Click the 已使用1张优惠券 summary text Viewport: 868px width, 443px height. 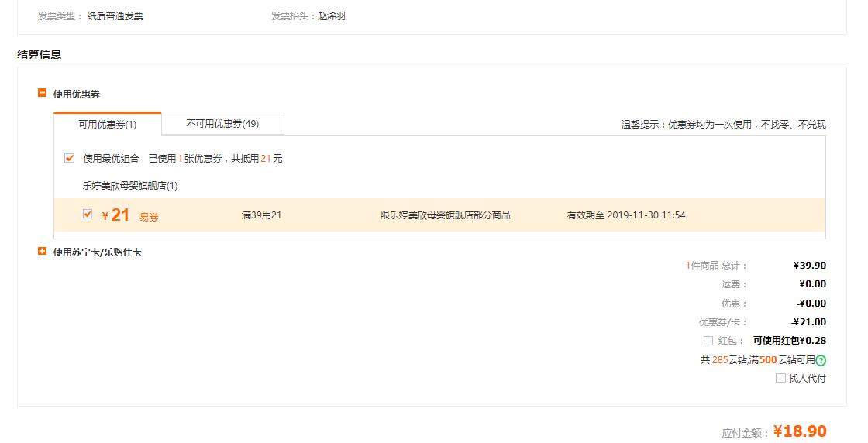215,159
